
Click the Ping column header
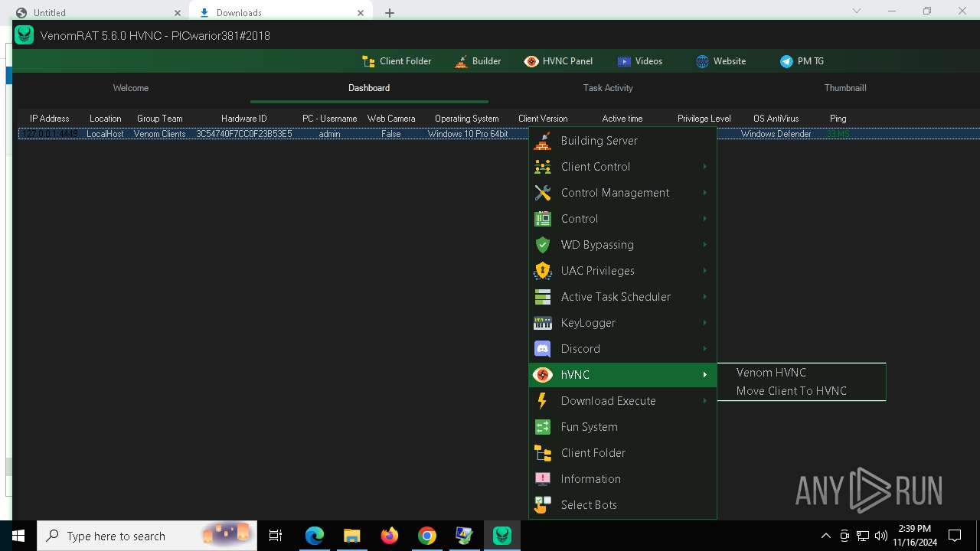point(838,119)
